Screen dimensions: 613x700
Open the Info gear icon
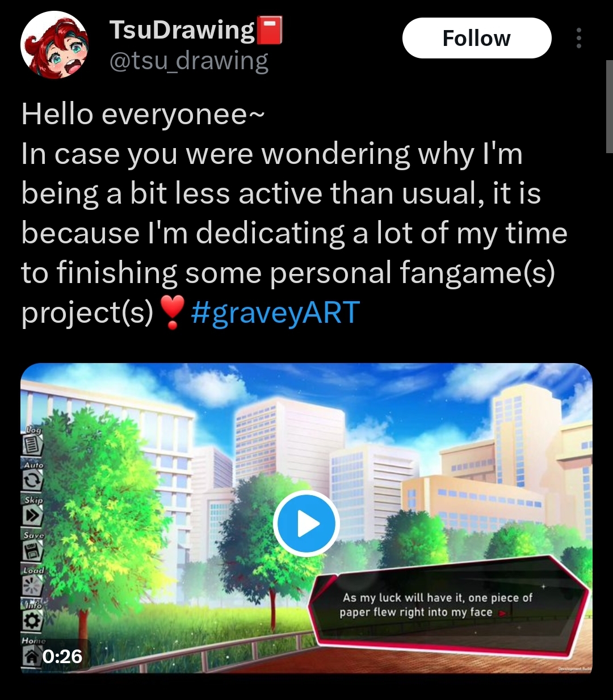pyautogui.click(x=33, y=621)
